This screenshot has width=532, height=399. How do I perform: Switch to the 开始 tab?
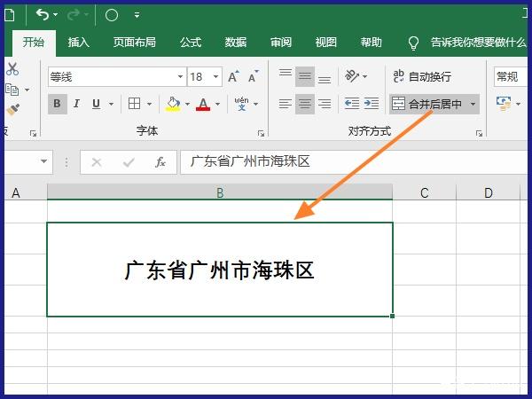point(34,43)
